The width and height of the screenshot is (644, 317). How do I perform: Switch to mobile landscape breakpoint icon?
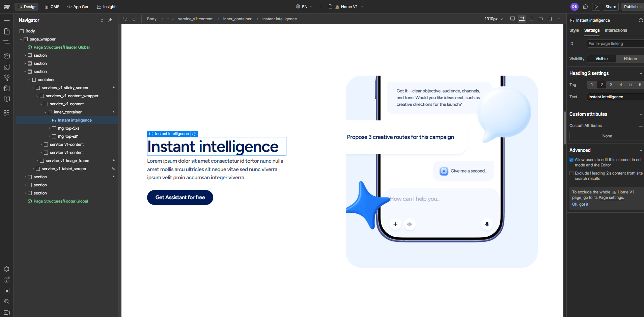click(x=541, y=19)
